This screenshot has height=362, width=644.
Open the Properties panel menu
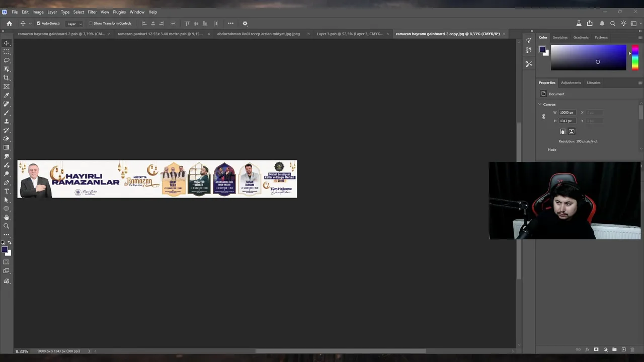click(x=640, y=82)
